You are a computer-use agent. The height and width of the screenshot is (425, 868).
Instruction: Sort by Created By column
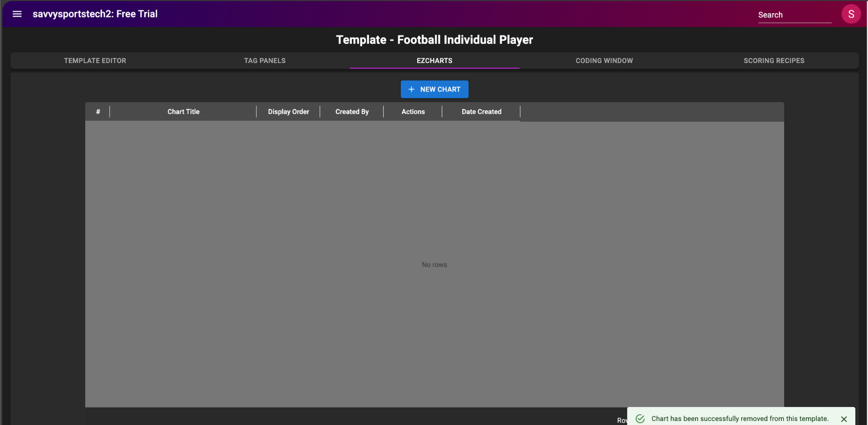click(x=352, y=112)
